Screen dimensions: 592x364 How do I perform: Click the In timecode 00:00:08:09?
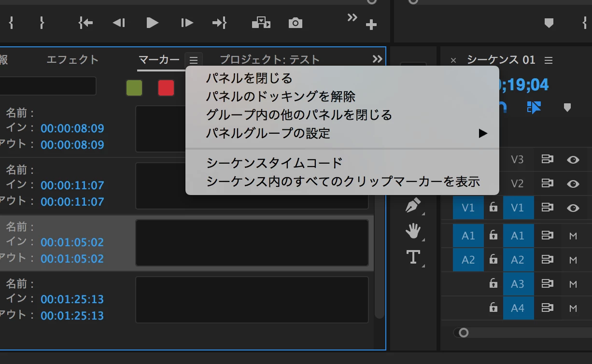click(72, 128)
